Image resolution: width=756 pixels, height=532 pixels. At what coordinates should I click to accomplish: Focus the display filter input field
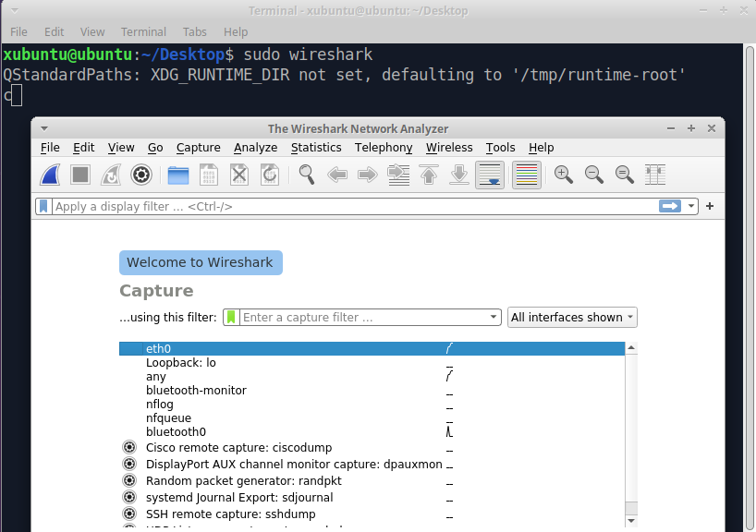coord(354,206)
